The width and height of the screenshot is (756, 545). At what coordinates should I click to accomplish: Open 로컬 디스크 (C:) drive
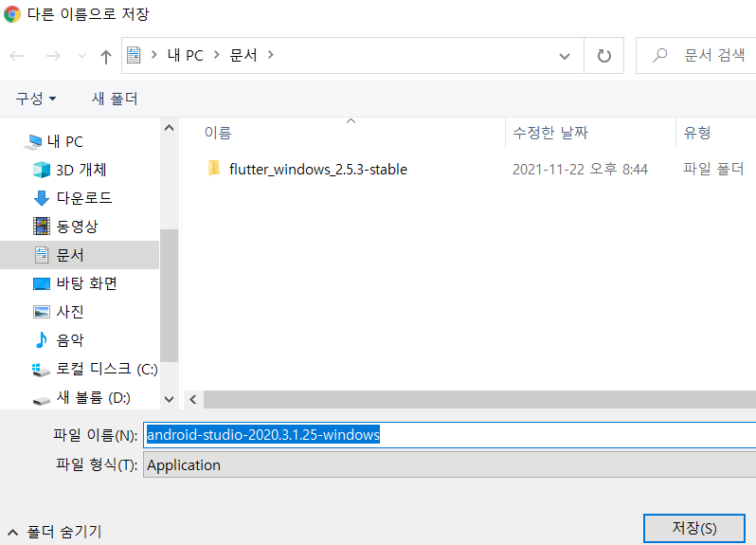coord(106,369)
